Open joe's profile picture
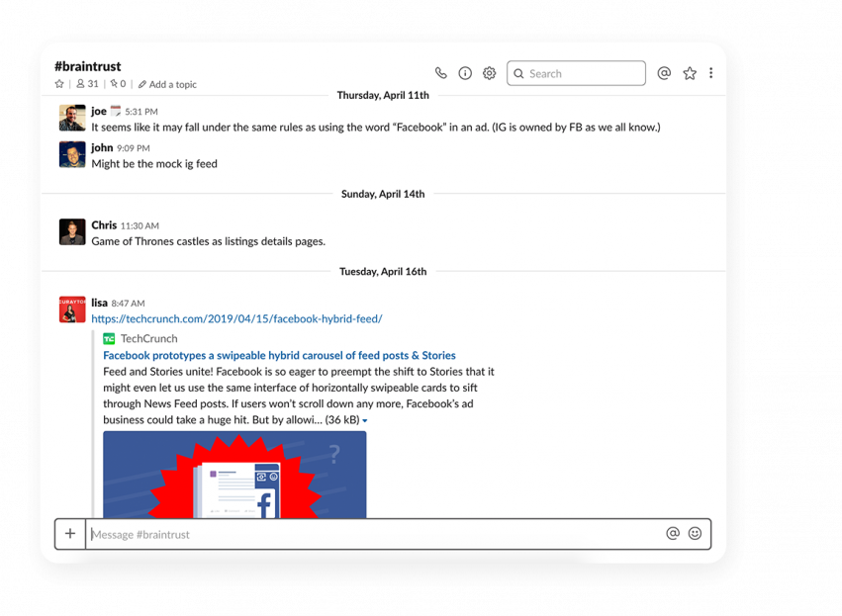 pos(72,118)
